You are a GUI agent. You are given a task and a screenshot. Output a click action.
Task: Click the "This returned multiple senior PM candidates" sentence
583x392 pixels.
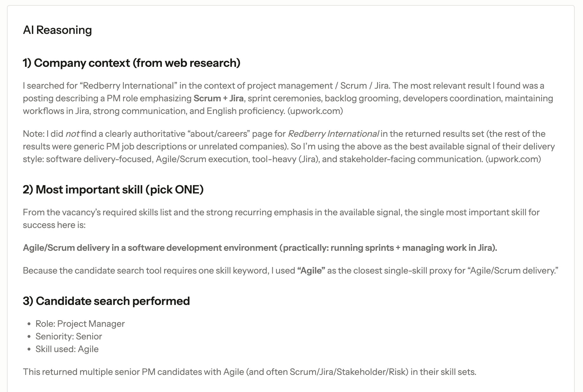pyautogui.click(x=249, y=372)
